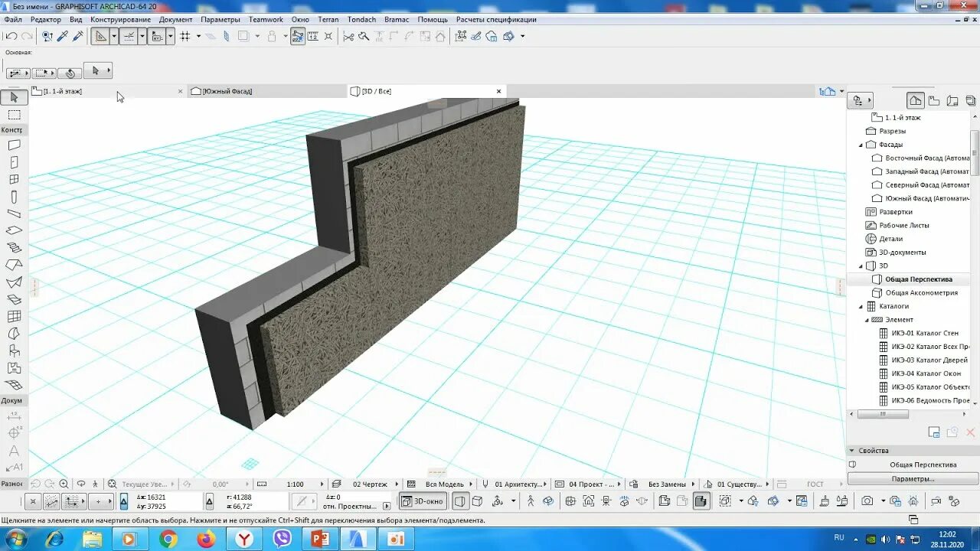Click the Windows Start button
The width and height of the screenshot is (980, 551).
[x=15, y=539]
